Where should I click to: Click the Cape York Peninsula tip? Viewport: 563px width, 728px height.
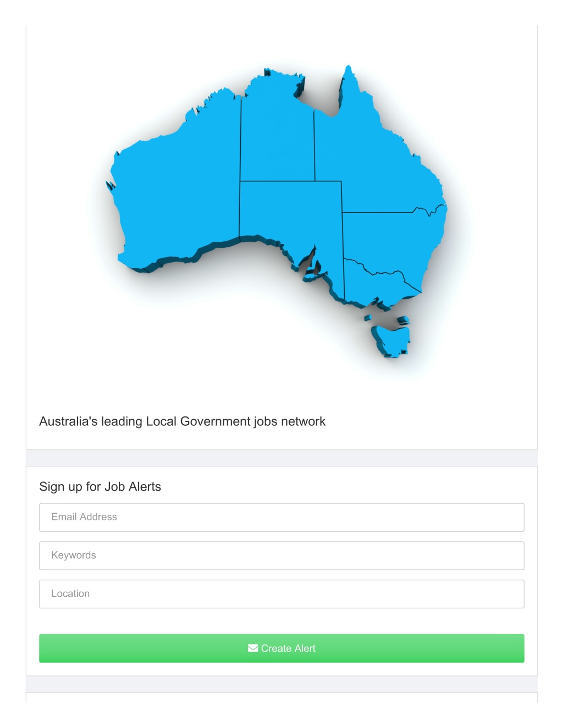coord(349,69)
